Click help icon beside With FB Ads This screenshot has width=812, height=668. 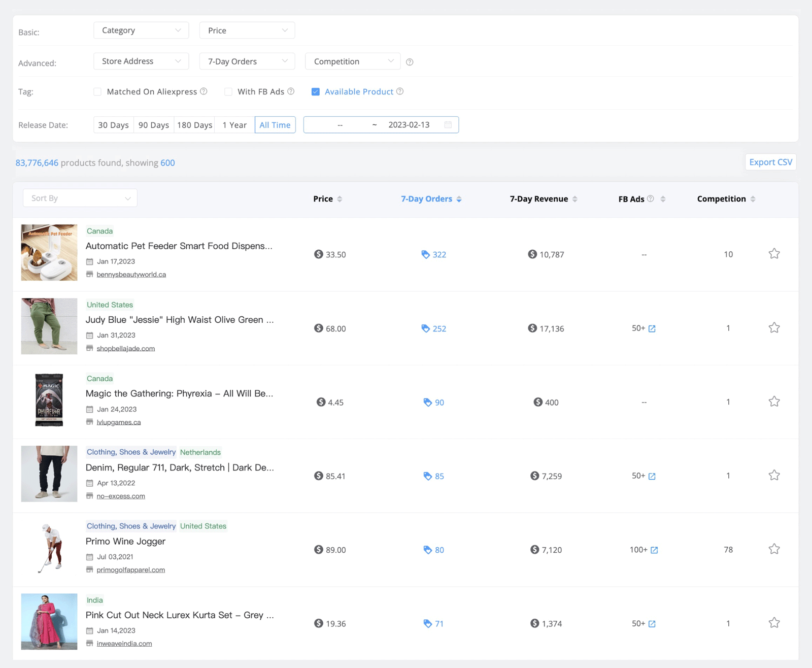point(291,91)
